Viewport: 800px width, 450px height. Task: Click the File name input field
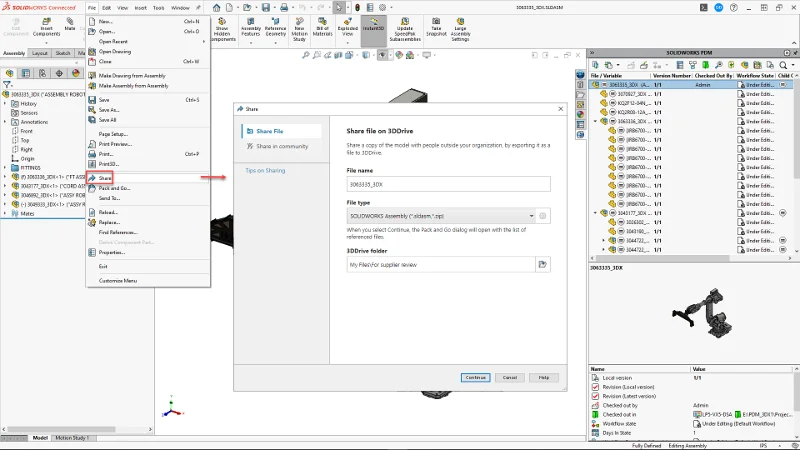point(447,184)
